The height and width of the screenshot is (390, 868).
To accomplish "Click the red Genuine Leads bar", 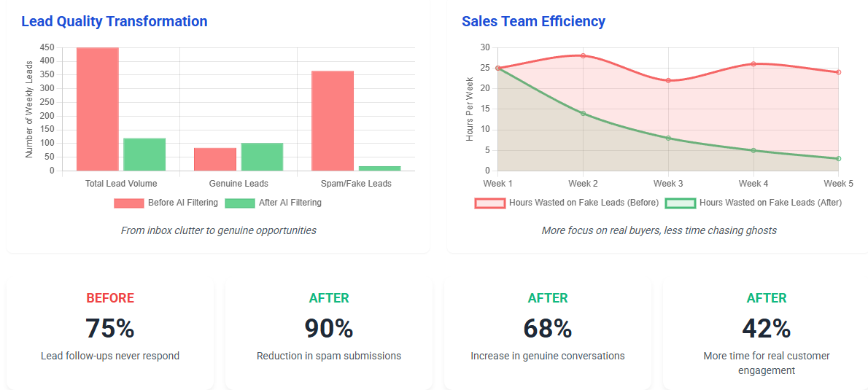I will coord(215,160).
